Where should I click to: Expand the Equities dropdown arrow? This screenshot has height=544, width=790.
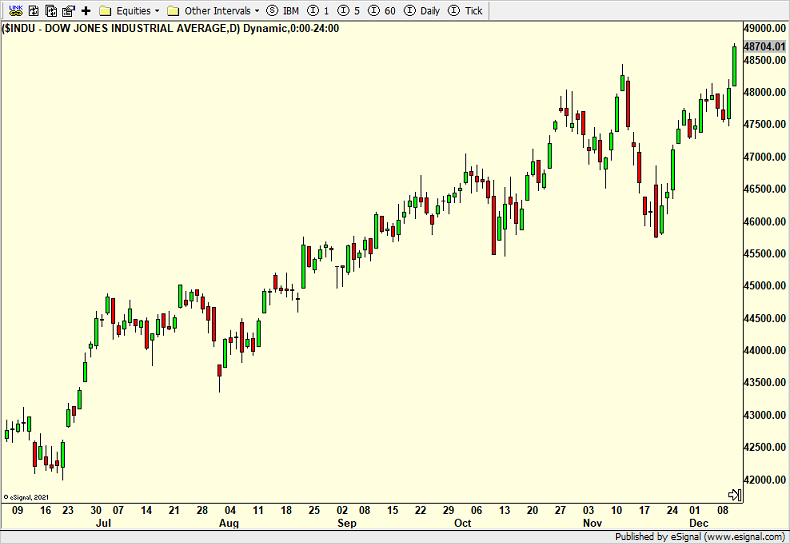pyautogui.click(x=157, y=11)
